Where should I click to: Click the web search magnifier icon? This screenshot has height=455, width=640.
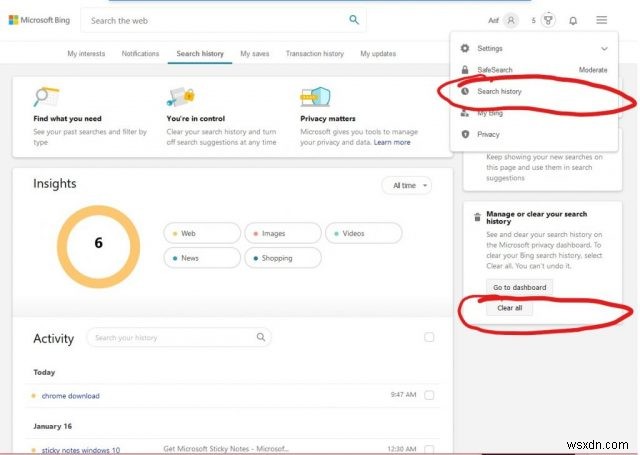click(354, 20)
